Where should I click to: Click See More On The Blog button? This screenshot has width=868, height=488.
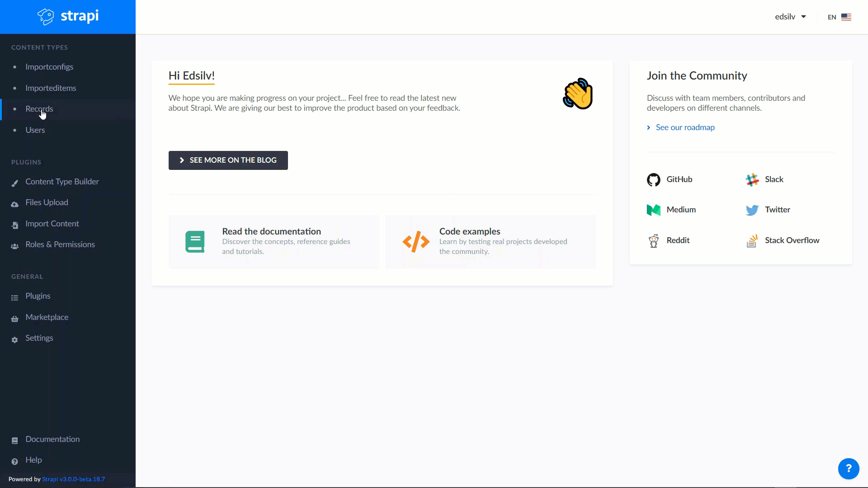tap(228, 160)
